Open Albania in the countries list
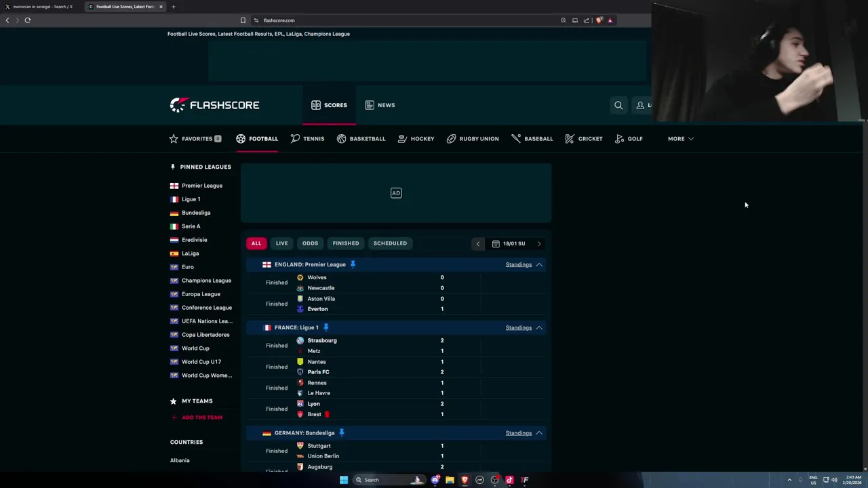Viewport: 868px width, 488px height. click(x=180, y=460)
